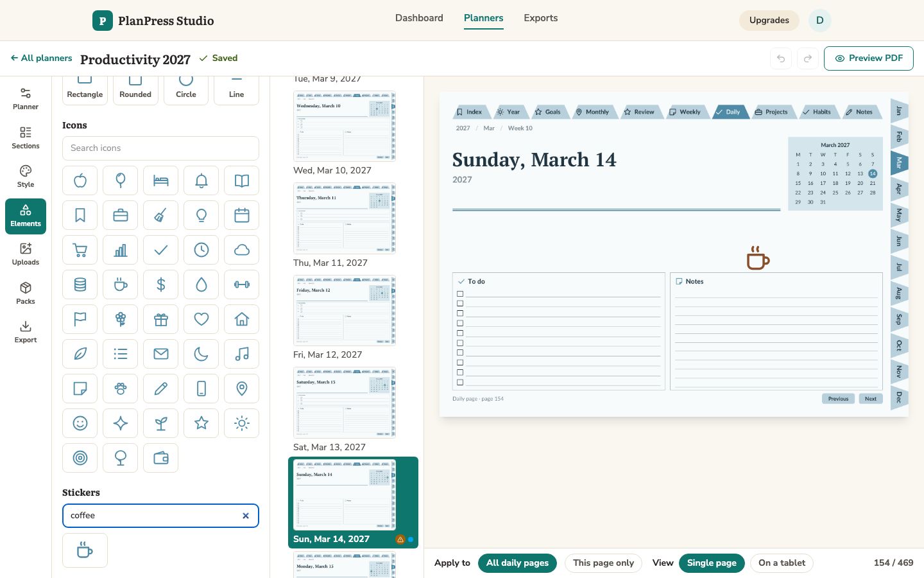Click the redo arrow button

pos(808,58)
